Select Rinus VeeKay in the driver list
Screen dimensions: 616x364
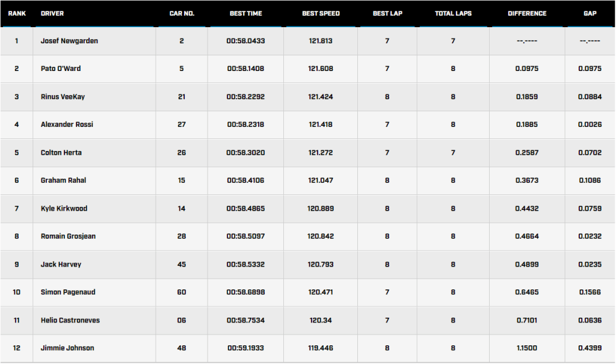[63, 97]
